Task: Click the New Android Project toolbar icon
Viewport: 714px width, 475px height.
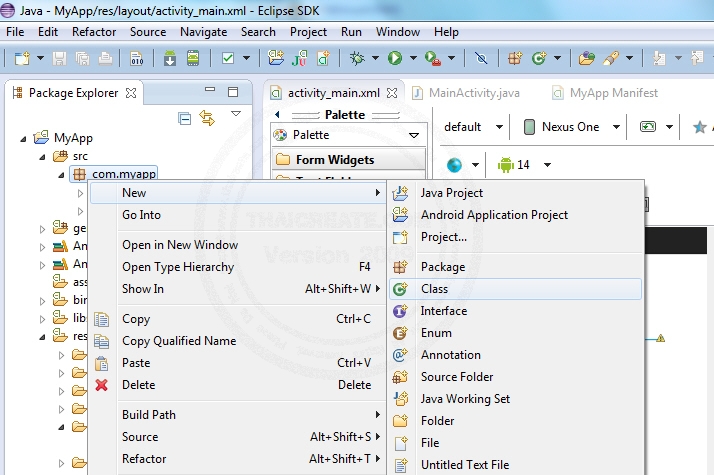Action: tap(275, 58)
